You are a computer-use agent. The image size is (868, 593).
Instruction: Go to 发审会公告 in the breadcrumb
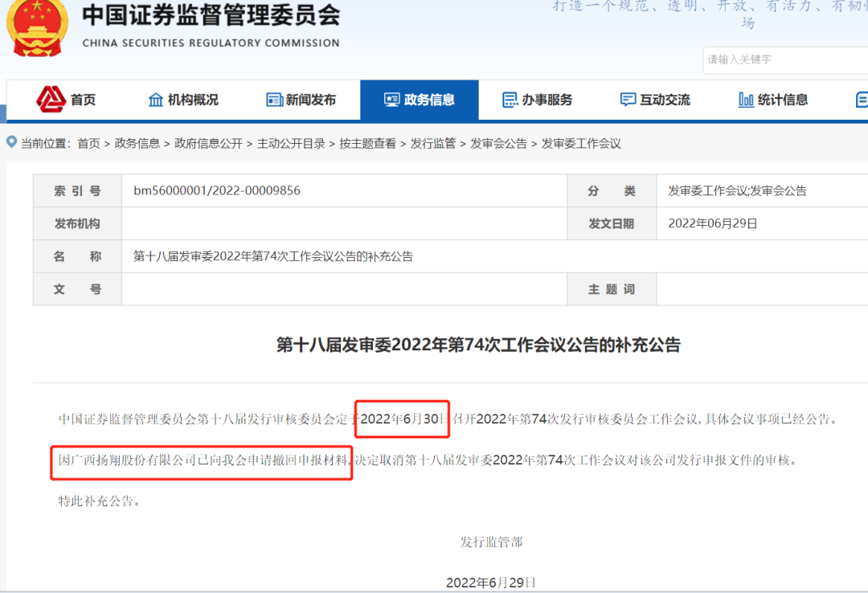(x=498, y=144)
